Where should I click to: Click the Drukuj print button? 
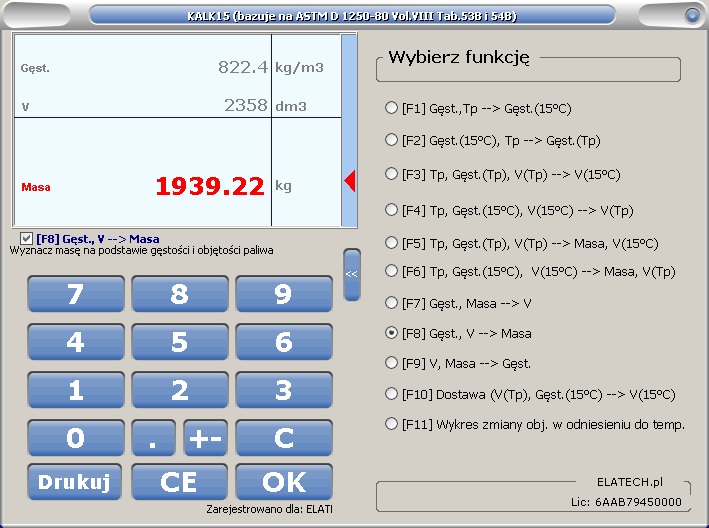[x=74, y=482]
